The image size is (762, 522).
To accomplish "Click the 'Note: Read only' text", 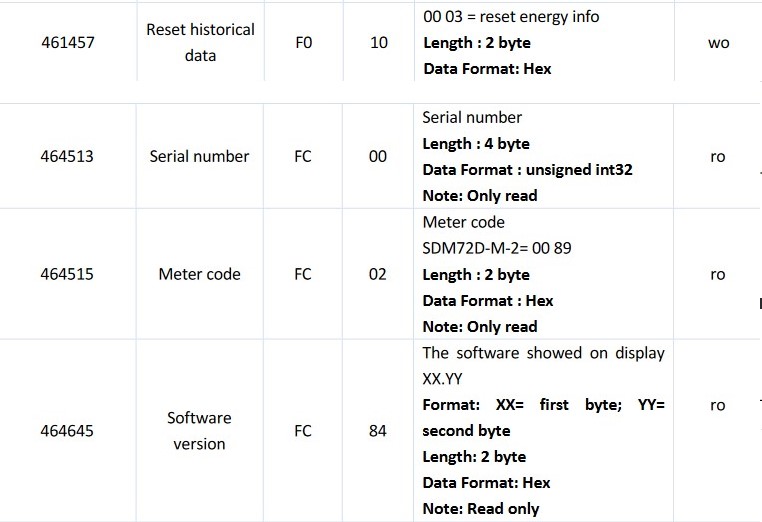I will 481,509.
